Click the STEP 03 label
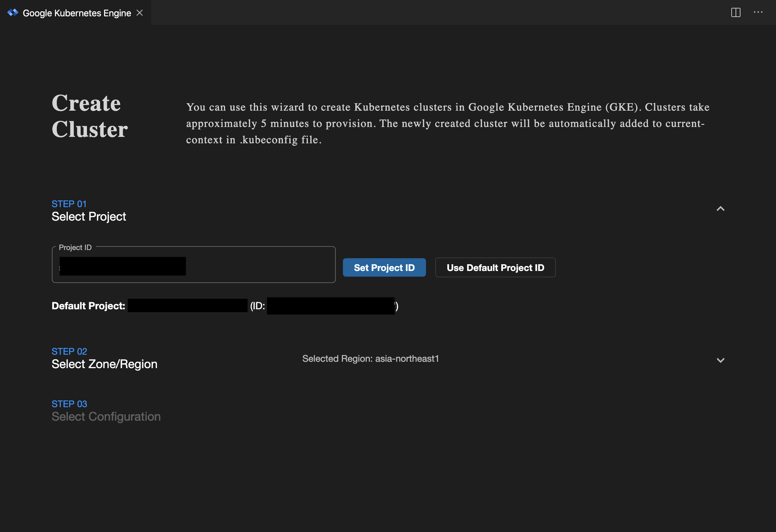This screenshot has width=776, height=532. pyautogui.click(x=69, y=404)
